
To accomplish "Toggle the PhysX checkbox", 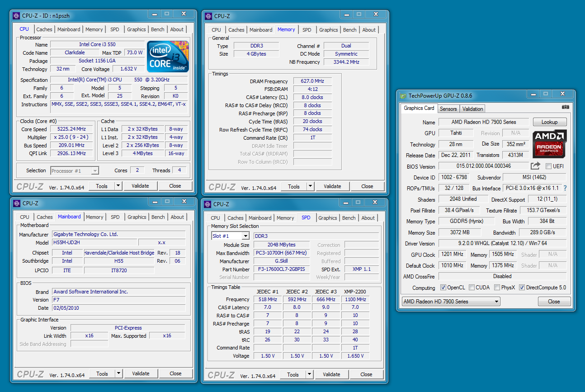I will (497, 288).
